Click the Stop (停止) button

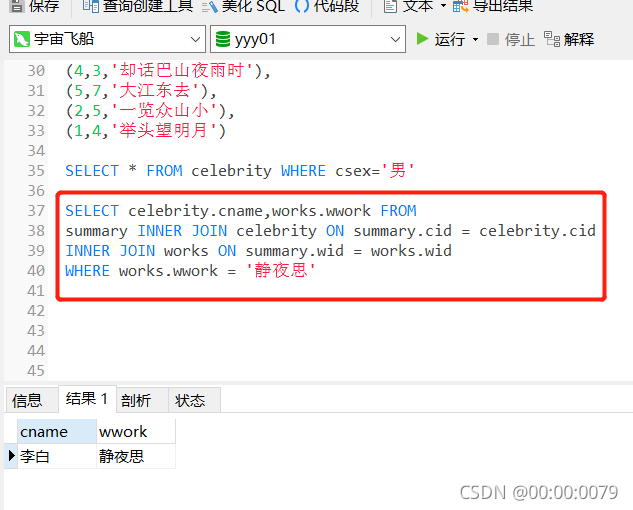[x=511, y=39]
